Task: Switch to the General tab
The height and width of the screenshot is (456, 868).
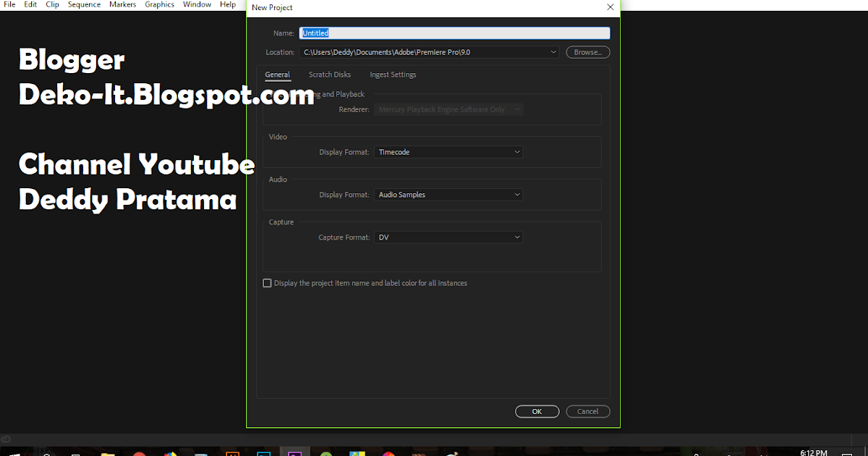Action: 277,75
